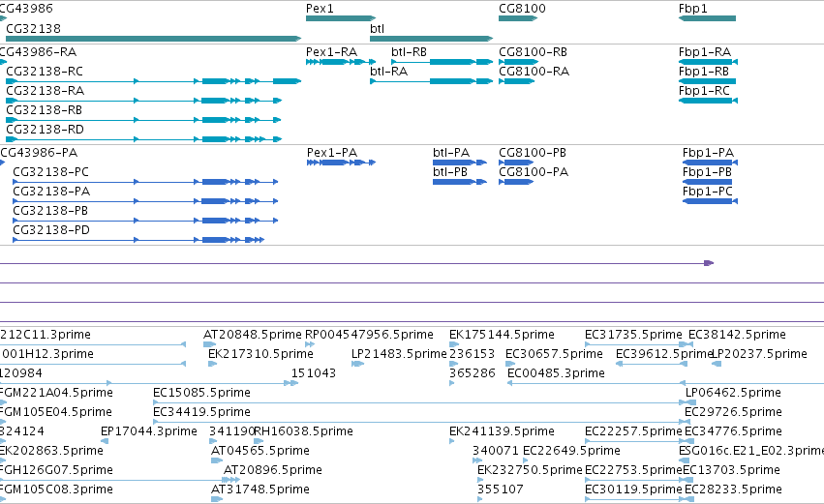Select the Fbp1-PB protein feature

[x=707, y=171]
